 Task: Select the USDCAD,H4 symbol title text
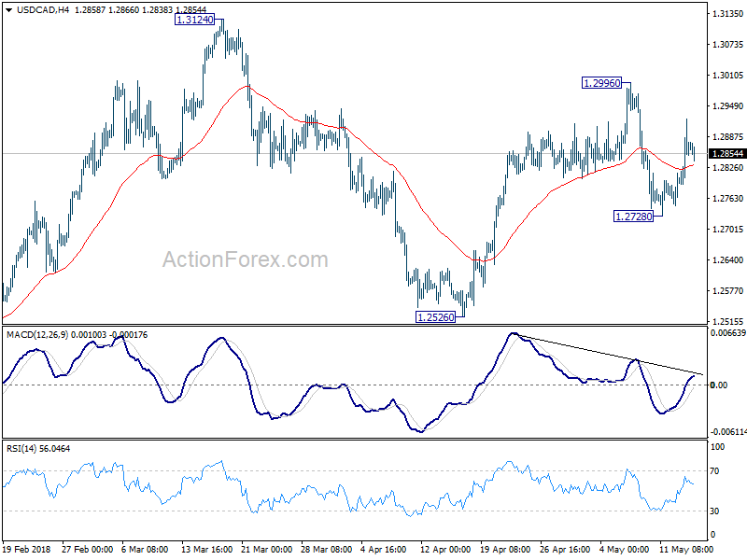(x=43, y=9)
